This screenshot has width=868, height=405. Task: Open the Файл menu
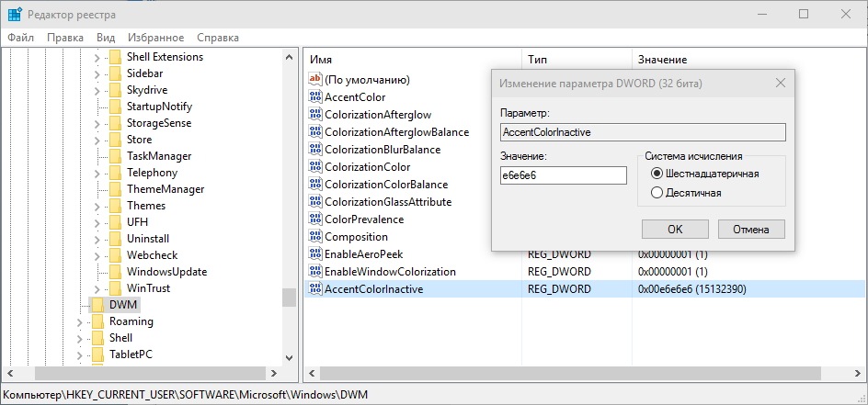click(x=21, y=38)
